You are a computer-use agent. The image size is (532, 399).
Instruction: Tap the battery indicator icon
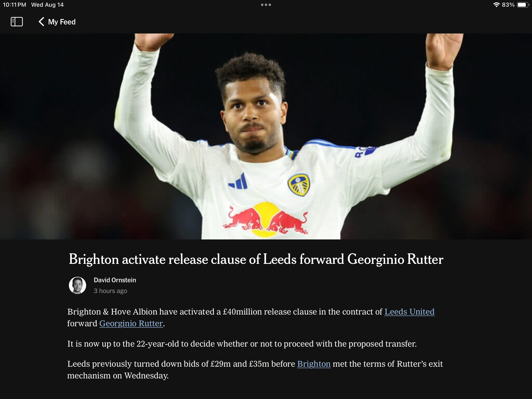coord(523,5)
